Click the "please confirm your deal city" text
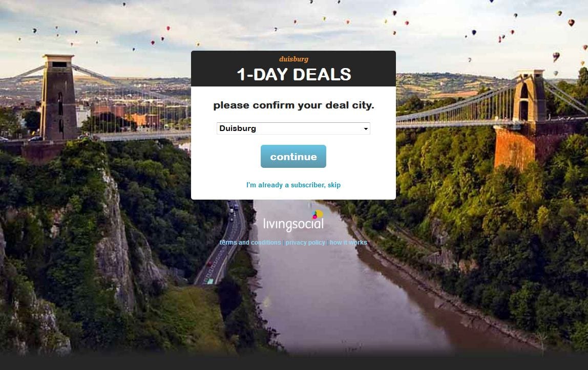 pos(293,105)
